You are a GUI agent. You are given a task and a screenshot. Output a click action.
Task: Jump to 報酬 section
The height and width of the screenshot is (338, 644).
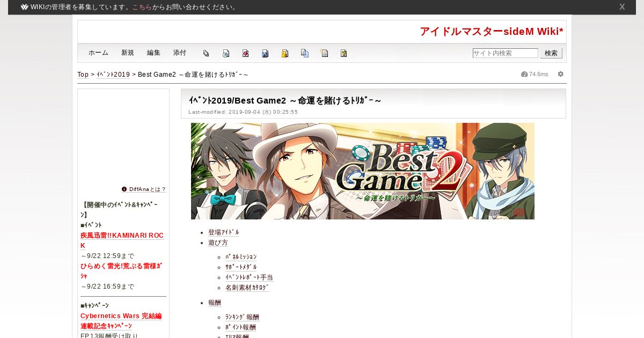pyautogui.click(x=215, y=303)
